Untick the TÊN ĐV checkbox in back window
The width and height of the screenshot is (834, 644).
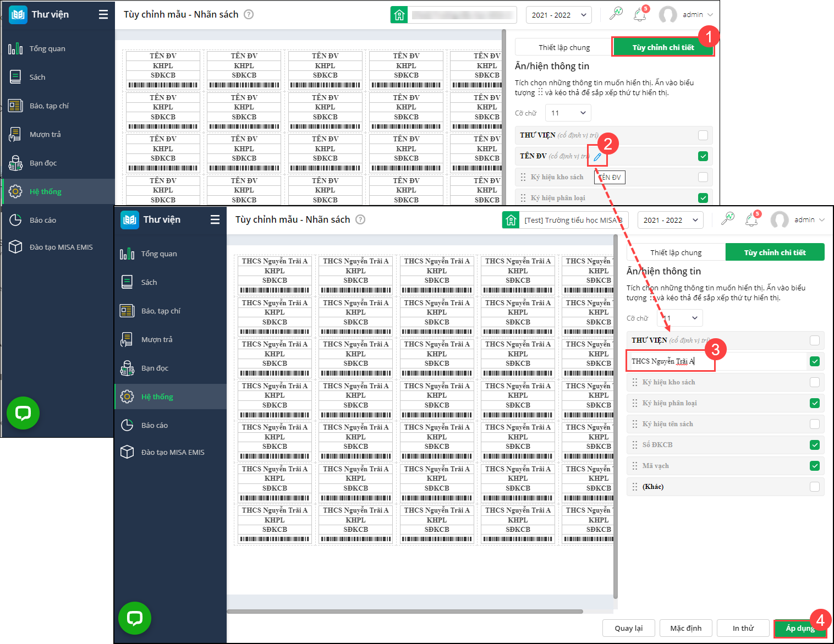tap(703, 156)
